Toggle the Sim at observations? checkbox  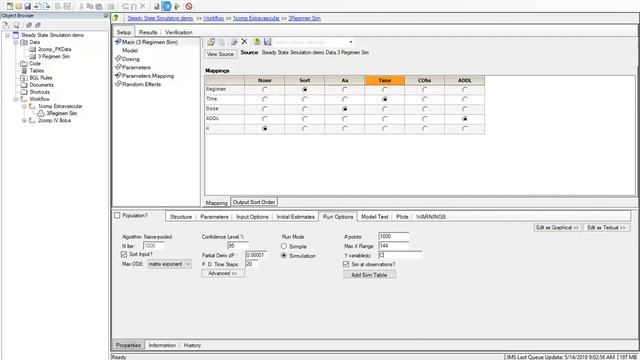pyautogui.click(x=346, y=264)
